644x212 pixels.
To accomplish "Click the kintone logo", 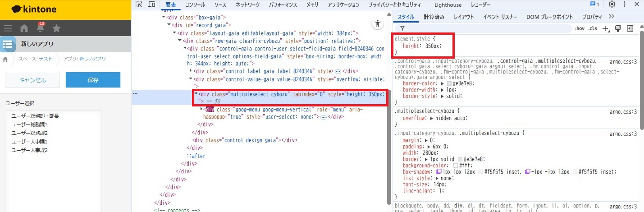I will pyautogui.click(x=33, y=9).
